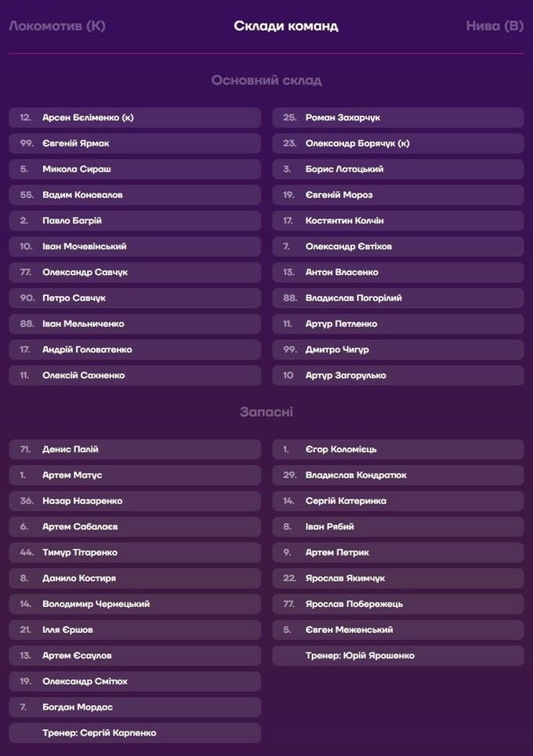Click the Склади команд heading
This screenshot has width=533, height=756.
[286, 26]
